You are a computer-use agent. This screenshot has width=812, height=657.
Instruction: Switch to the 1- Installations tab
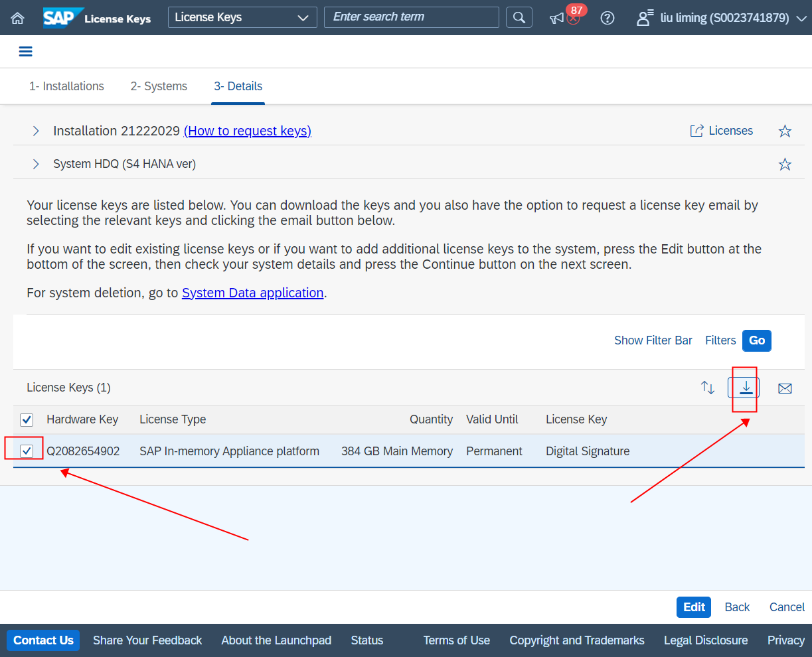(x=66, y=86)
